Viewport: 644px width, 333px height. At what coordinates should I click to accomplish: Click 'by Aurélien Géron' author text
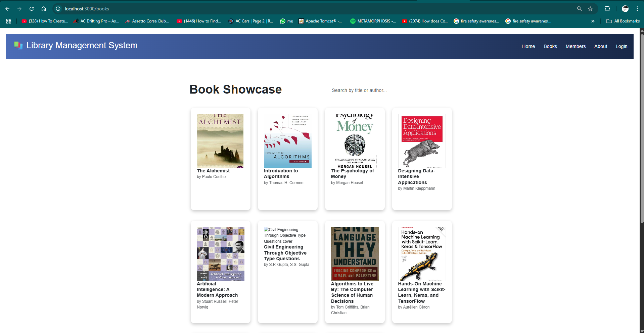pos(414,307)
